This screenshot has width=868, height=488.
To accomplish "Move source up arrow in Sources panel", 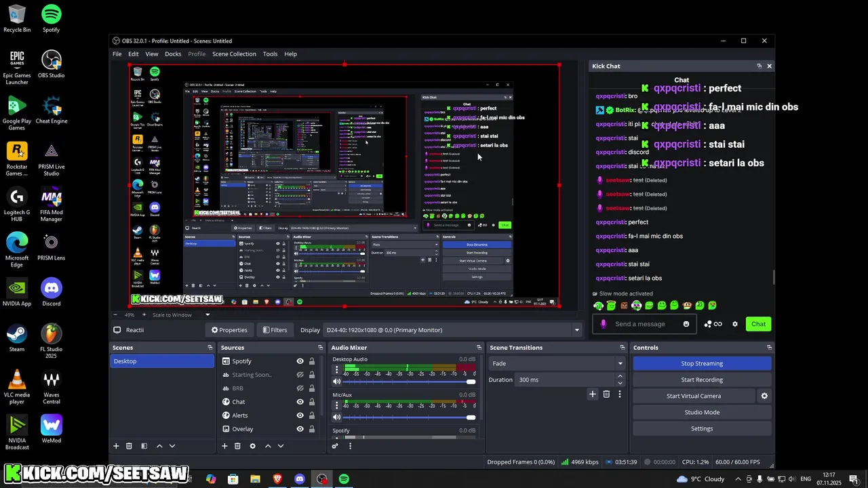I will [x=268, y=446].
